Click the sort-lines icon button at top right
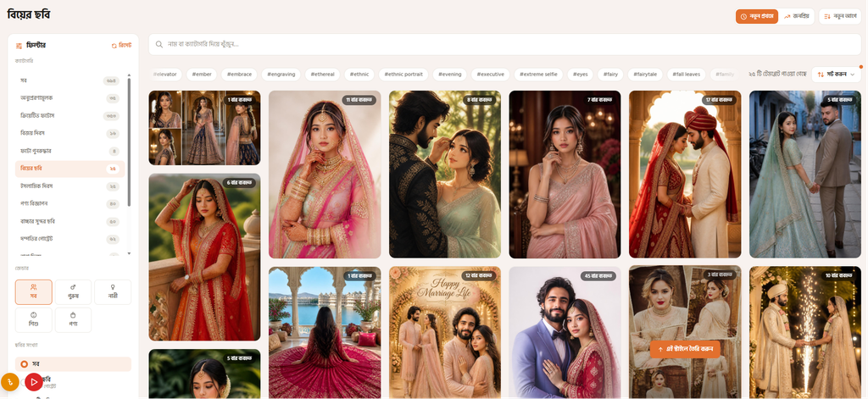 pyautogui.click(x=840, y=17)
